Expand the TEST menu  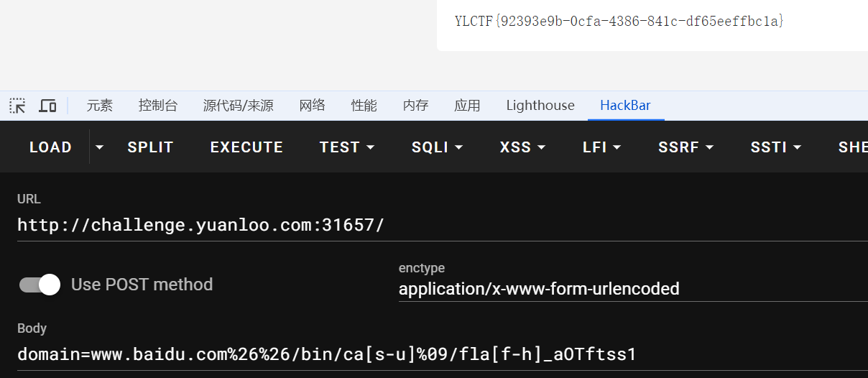click(x=347, y=147)
